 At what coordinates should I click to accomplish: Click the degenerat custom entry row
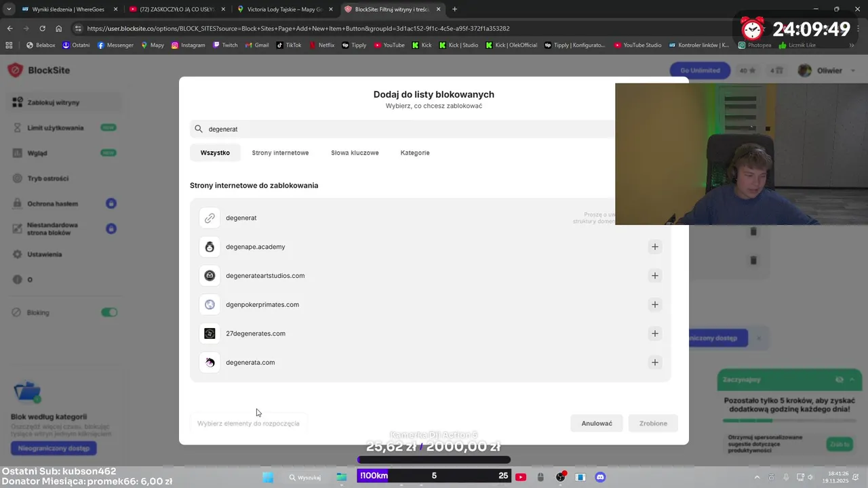[431, 218]
